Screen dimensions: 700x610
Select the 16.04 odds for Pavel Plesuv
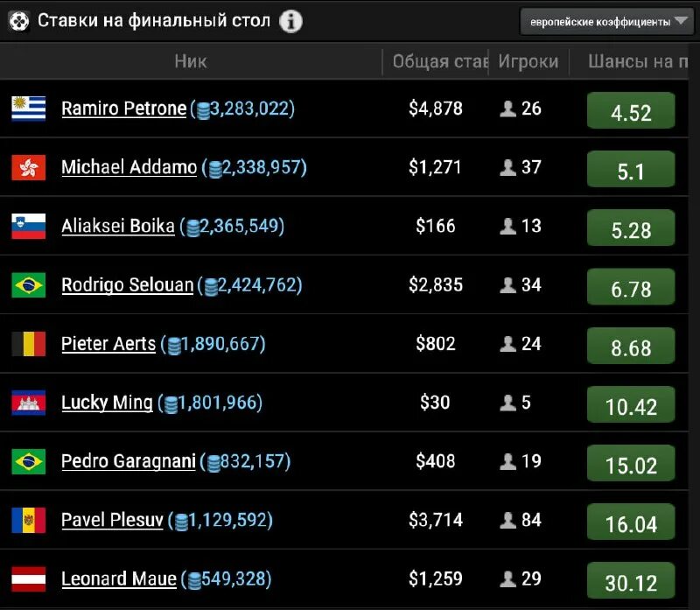(x=630, y=523)
